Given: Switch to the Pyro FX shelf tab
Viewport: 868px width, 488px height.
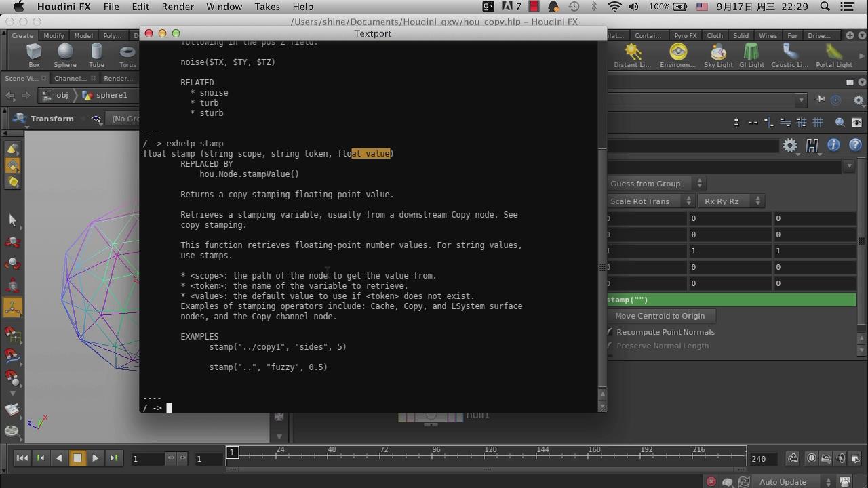Looking at the screenshot, I should (686, 35).
